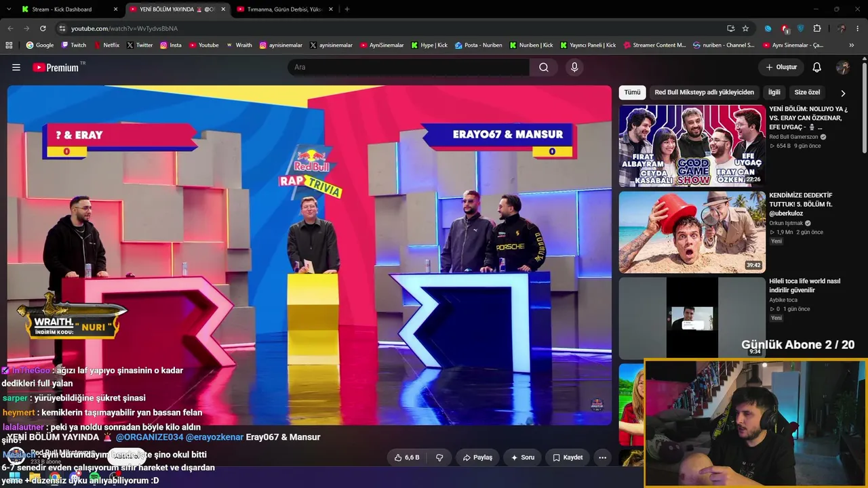The width and height of the screenshot is (868, 488).
Task: Open the YouTube account avatar menu
Action: click(843, 67)
